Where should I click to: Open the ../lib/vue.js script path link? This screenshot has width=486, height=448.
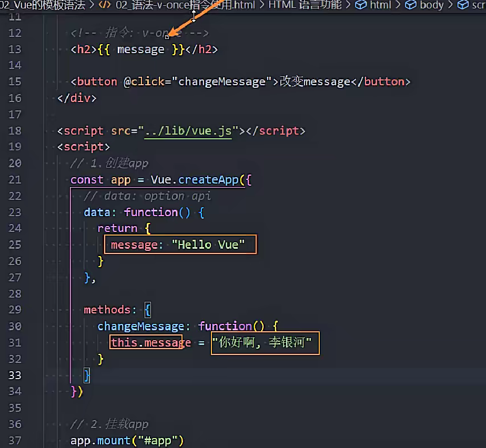point(188,131)
